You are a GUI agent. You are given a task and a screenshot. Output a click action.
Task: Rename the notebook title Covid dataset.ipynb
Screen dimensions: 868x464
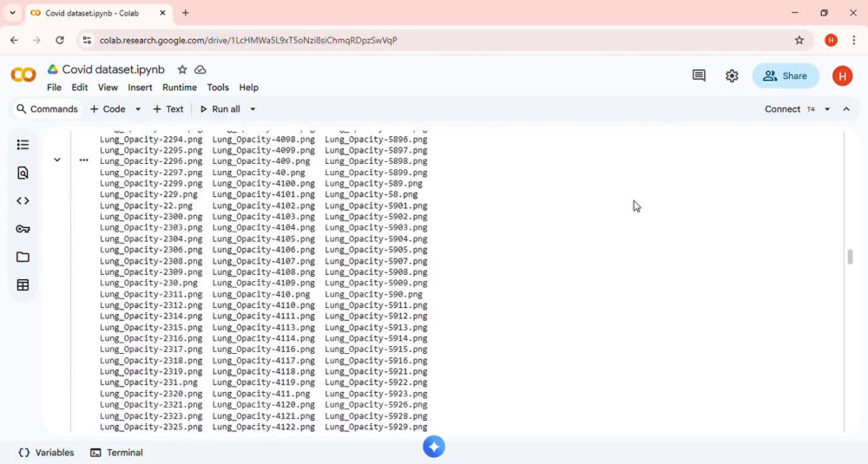point(114,69)
